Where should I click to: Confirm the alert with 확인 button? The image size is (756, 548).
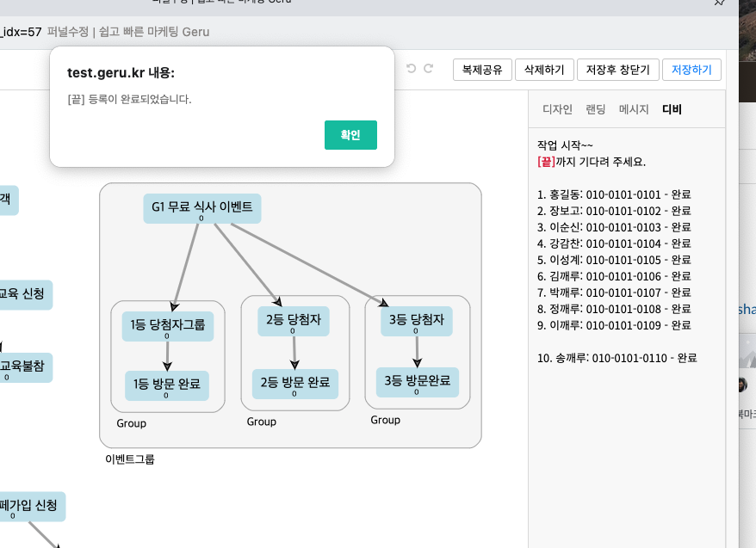click(350, 135)
